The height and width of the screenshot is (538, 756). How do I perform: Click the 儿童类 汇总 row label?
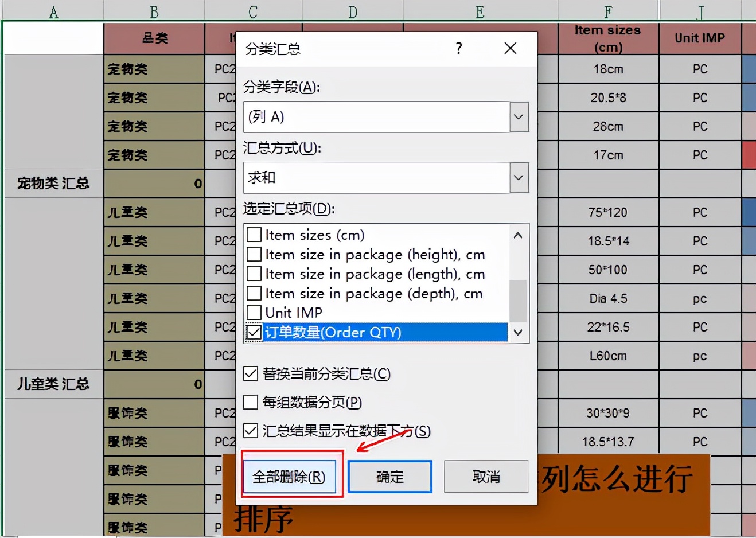pyautogui.click(x=52, y=384)
